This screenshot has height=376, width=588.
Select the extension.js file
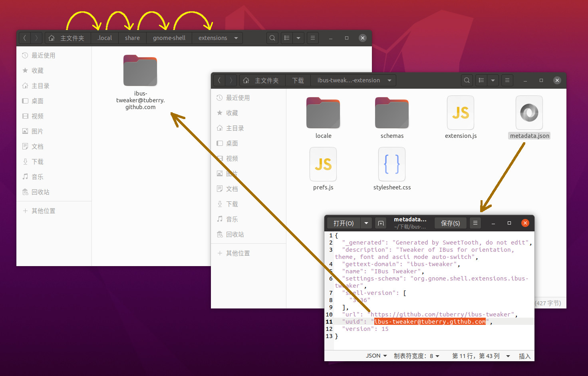pyautogui.click(x=461, y=118)
